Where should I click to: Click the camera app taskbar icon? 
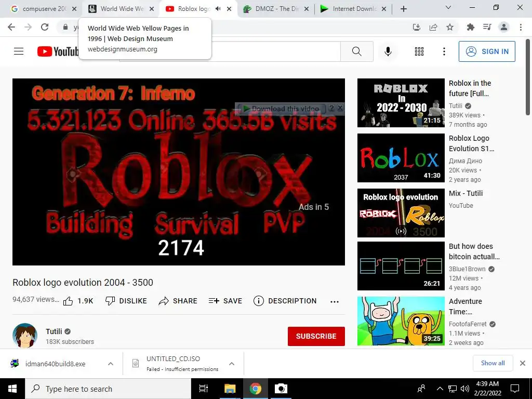[x=281, y=389]
